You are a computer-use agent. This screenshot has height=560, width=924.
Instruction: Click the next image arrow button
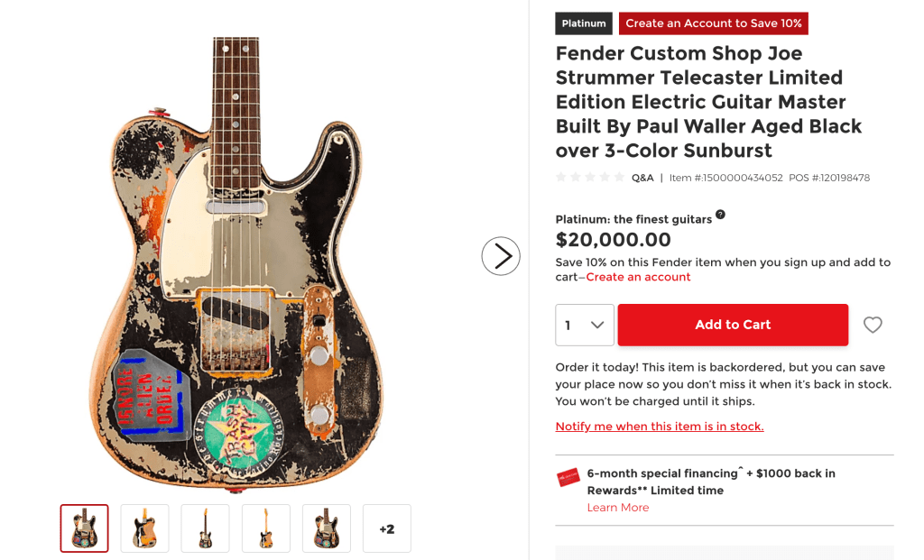501,256
